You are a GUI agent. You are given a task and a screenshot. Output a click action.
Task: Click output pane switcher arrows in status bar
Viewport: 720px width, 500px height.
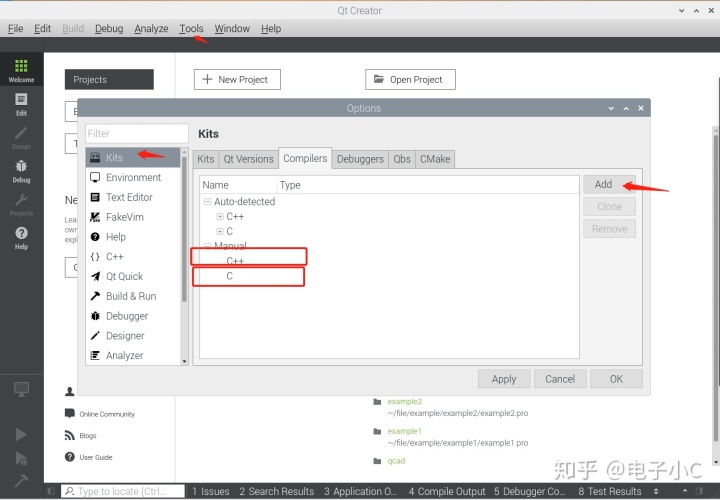[x=656, y=491]
